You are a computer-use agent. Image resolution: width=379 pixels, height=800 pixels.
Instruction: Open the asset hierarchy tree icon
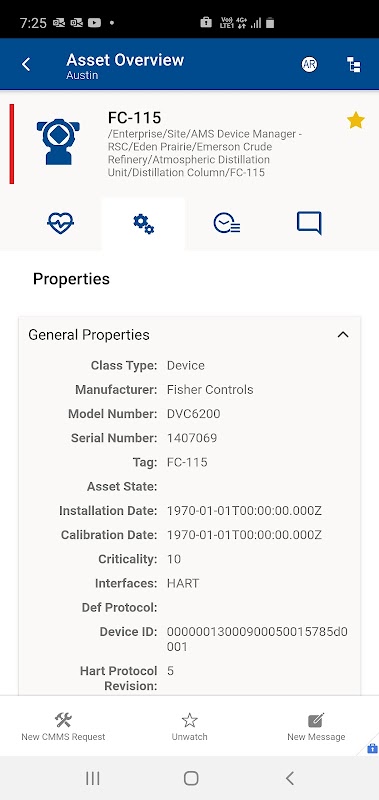[353, 64]
